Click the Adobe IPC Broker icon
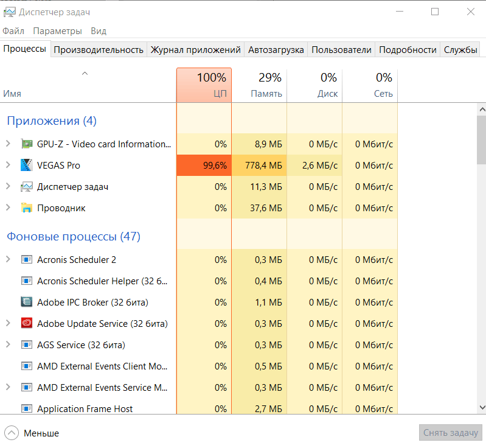 click(27, 302)
